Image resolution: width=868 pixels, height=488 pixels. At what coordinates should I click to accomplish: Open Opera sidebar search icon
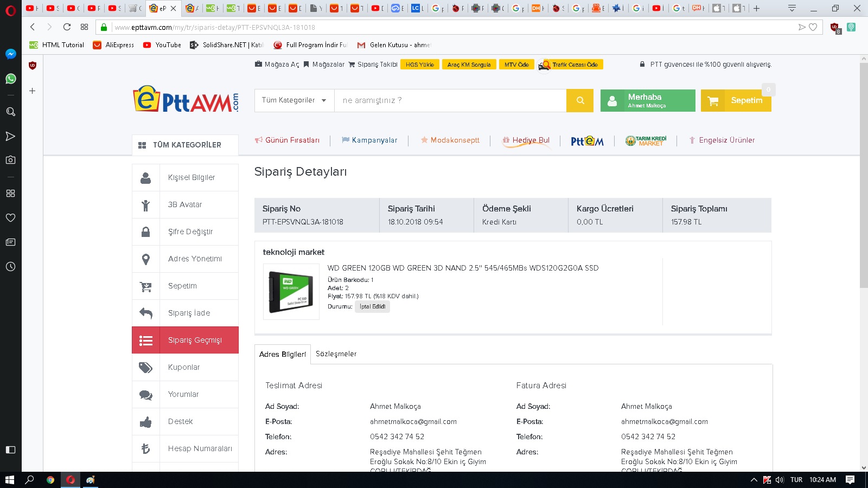pos(10,112)
